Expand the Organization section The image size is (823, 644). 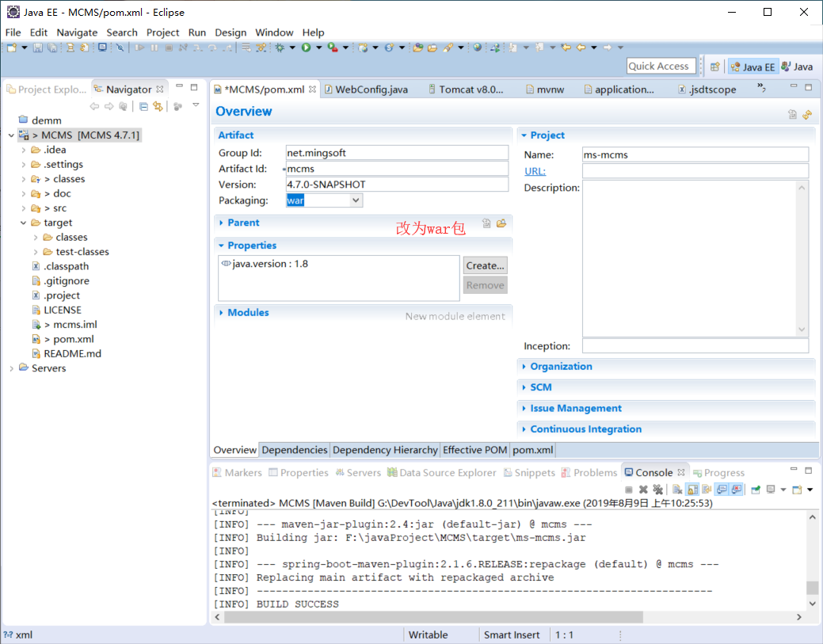tap(524, 367)
